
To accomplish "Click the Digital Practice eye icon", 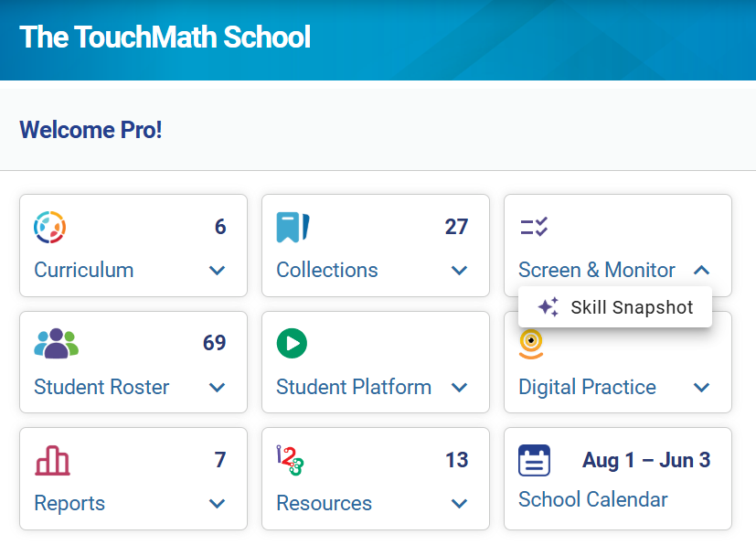I will click(x=531, y=345).
